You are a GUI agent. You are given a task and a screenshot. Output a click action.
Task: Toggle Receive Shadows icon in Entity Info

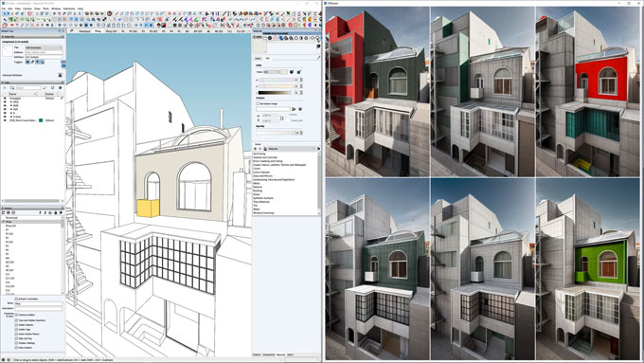click(x=43, y=62)
